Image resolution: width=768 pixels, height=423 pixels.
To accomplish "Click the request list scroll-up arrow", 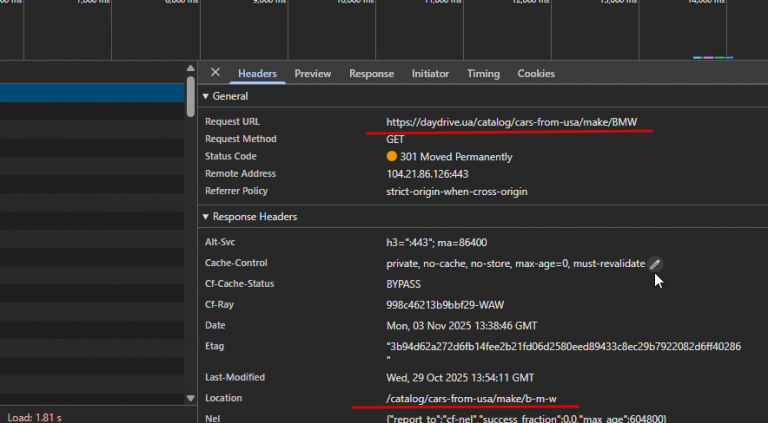I will (x=191, y=69).
